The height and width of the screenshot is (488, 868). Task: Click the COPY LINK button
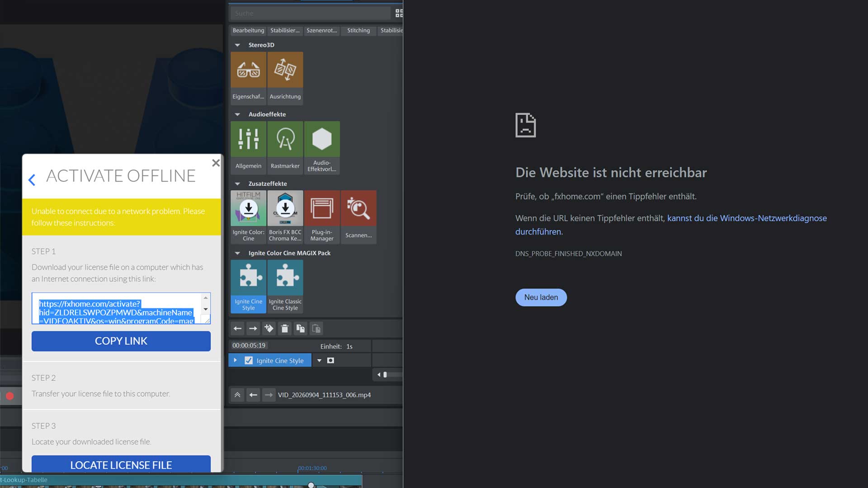[x=121, y=341]
